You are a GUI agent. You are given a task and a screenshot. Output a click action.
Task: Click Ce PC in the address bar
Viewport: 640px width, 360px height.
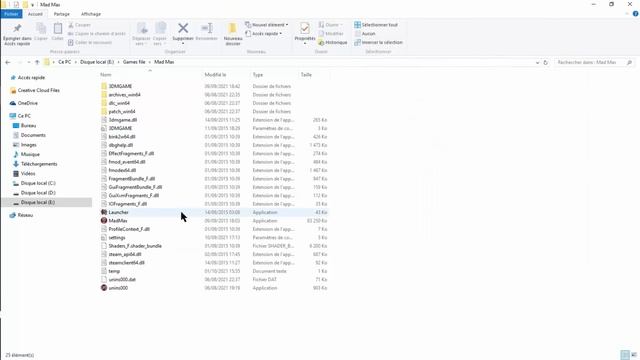click(64, 62)
